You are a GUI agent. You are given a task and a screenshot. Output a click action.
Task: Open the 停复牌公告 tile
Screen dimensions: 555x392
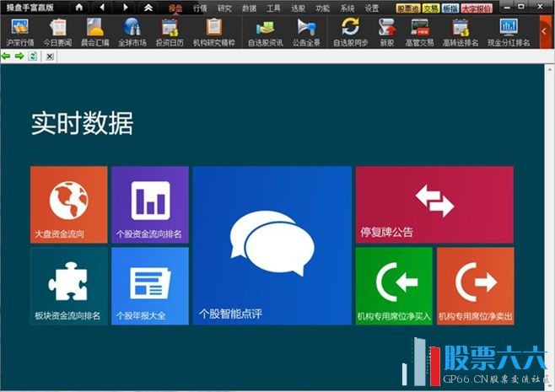[434, 204]
